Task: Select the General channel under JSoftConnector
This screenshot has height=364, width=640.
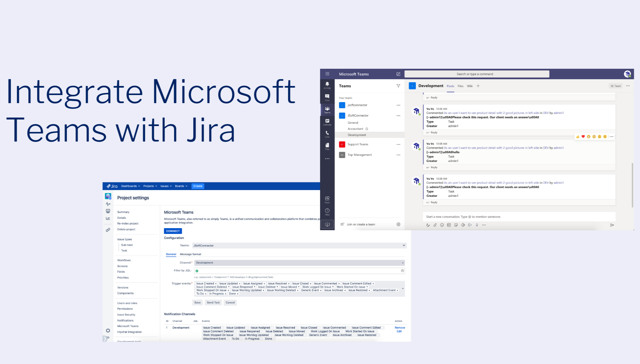Action: 353,123
